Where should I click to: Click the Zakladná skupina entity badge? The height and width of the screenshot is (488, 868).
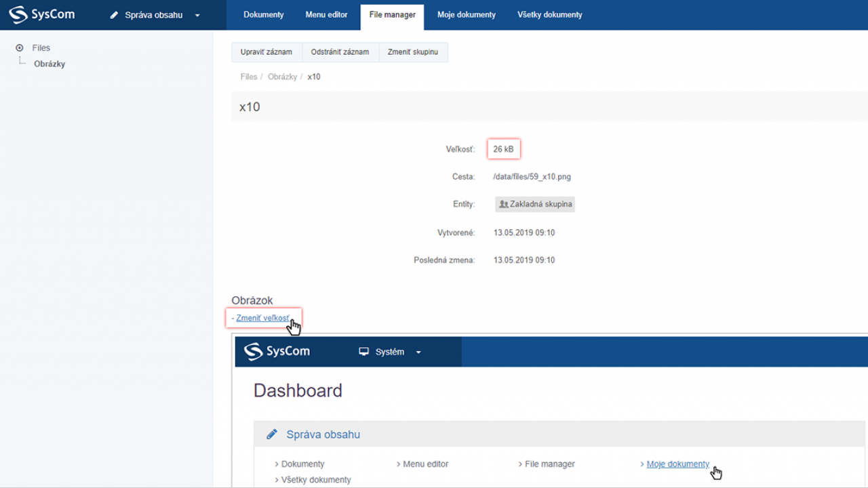pyautogui.click(x=535, y=204)
